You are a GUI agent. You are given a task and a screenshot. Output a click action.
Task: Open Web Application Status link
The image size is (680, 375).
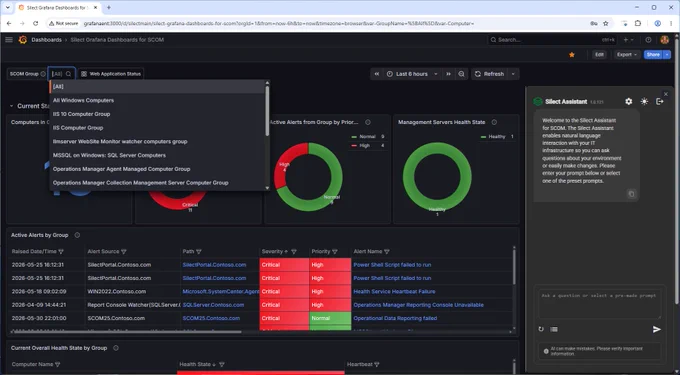111,74
